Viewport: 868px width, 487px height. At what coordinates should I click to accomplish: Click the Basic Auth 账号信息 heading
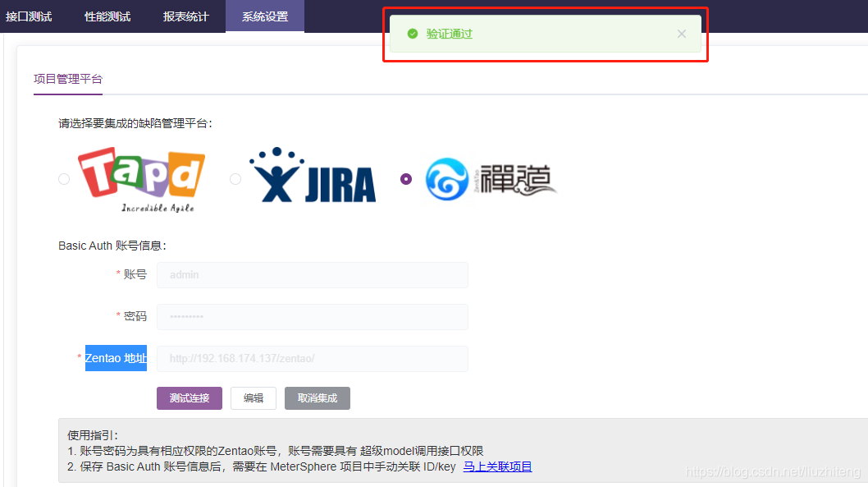(112, 246)
